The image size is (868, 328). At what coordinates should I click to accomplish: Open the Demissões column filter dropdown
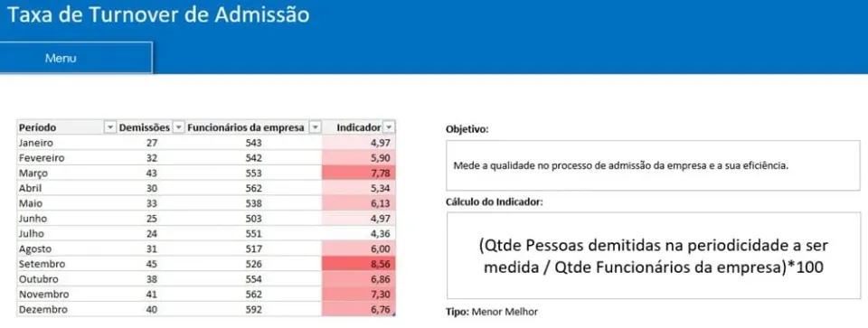tap(179, 127)
